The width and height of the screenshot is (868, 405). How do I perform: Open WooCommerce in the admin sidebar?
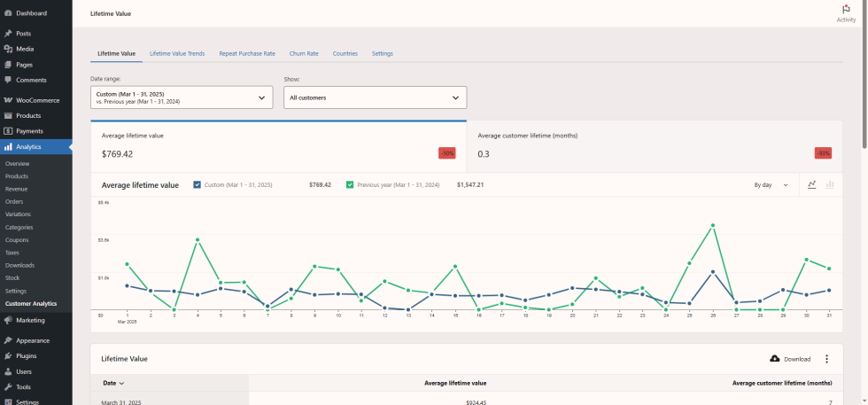[x=37, y=100]
